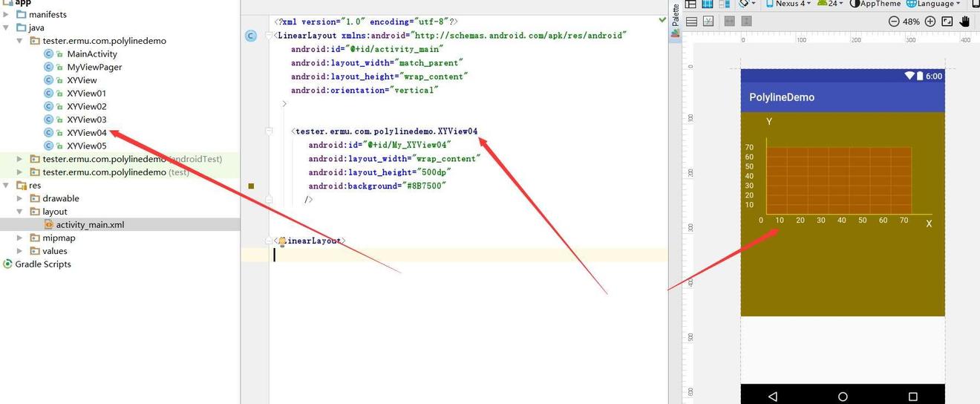Open the AppTheme selector
The image size is (980, 404).
click(x=875, y=4)
